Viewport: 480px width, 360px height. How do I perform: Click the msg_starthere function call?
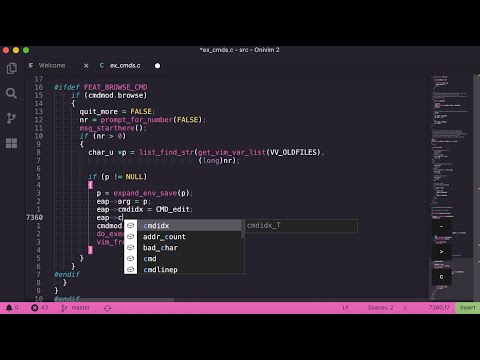click(x=107, y=128)
